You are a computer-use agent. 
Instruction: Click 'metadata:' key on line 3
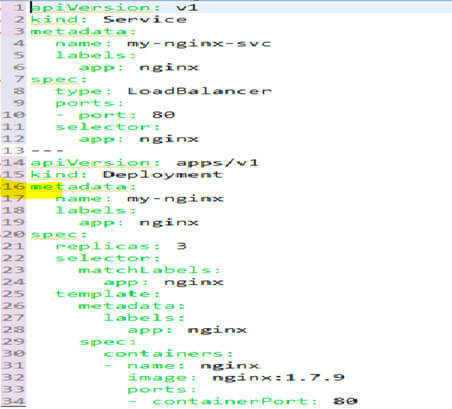(83, 31)
